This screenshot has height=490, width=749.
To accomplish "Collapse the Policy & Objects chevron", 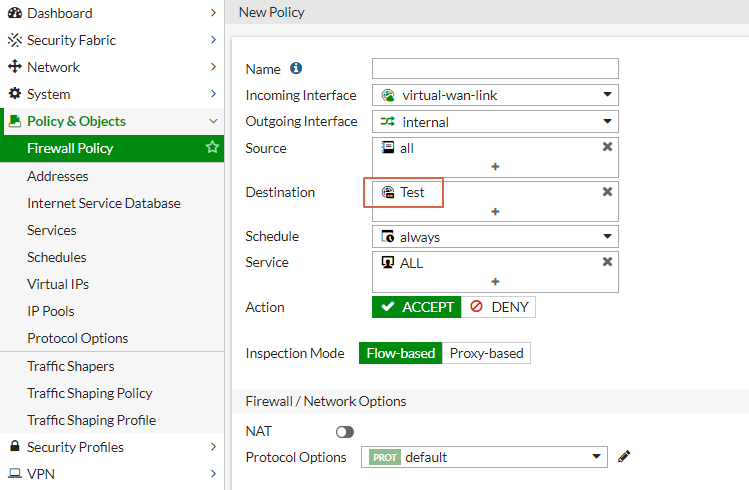I will [x=214, y=121].
